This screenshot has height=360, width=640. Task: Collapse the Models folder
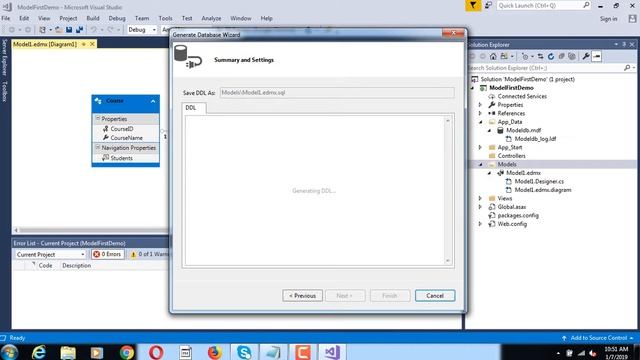click(x=480, y=164)
